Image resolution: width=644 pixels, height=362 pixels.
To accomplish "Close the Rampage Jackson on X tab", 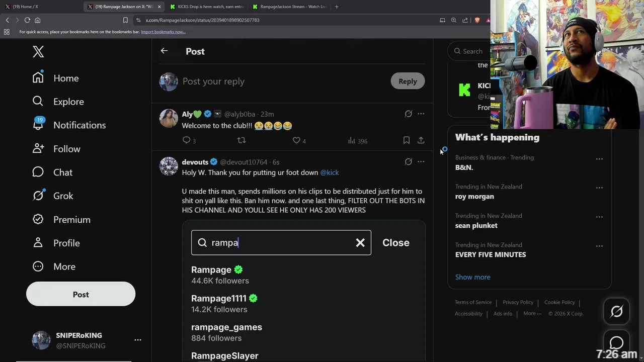I will [159, 7].
